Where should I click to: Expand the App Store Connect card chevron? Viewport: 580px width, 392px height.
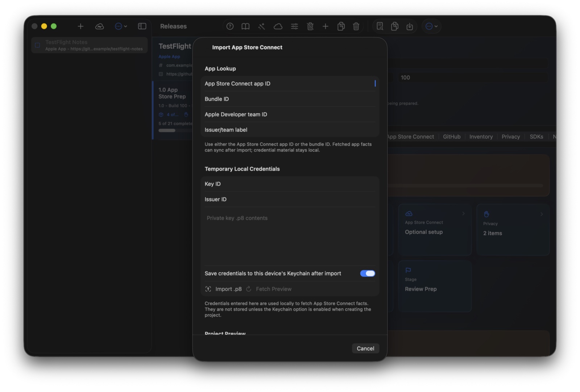[463, 214]
